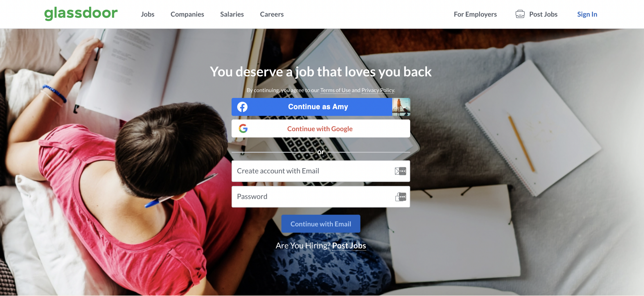This screenshot has width=644, height=296.
Task: Click the Jobs menu item
Action: pos(147,14)
